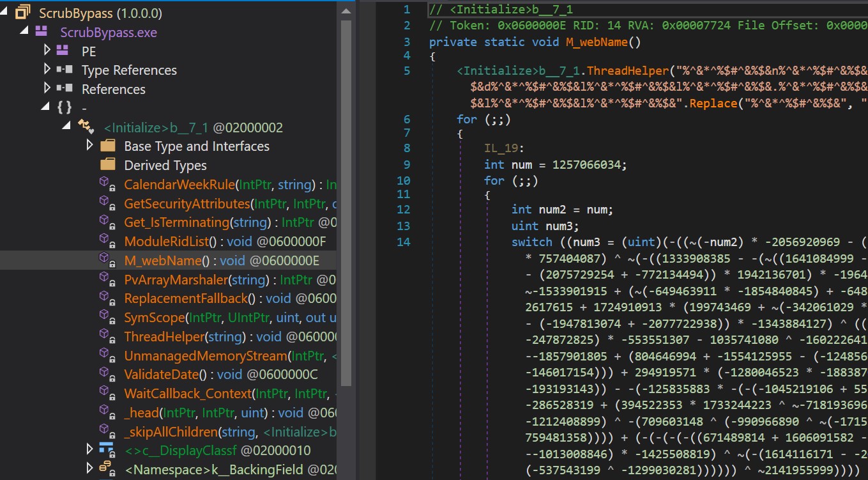The image size is (868, 480).
Task: Select ScrubBypass.exe in the tree
Action: pos(109,32)
